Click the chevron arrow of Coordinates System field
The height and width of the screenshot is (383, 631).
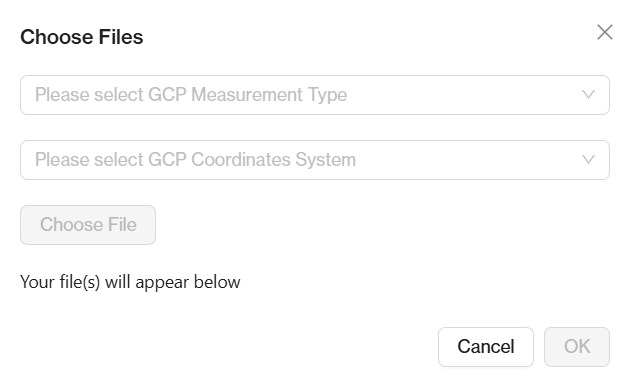[x=588, y=160]
